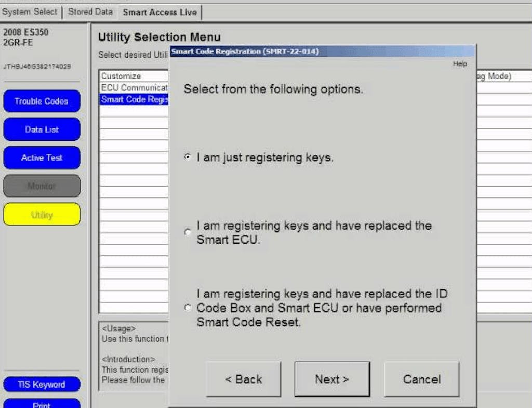The image size is (532, 408).
Task: Open the Stored Data tab
Action: 90,12
